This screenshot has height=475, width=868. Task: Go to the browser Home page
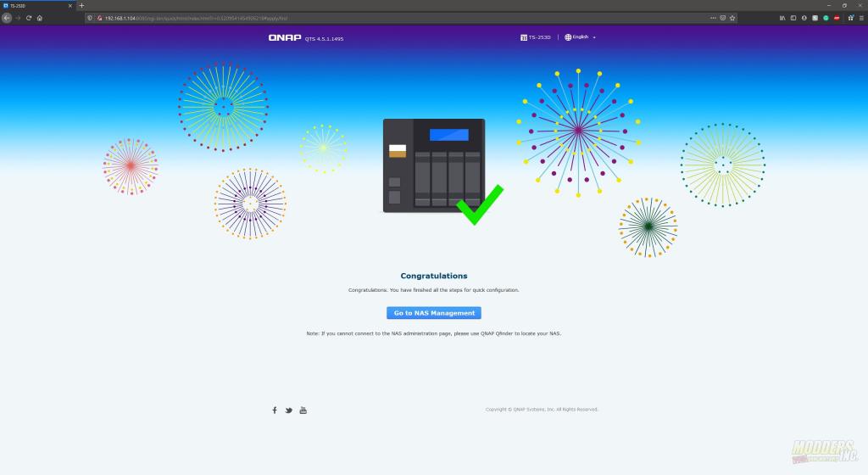pyautogui.click(x=39, y=18)
